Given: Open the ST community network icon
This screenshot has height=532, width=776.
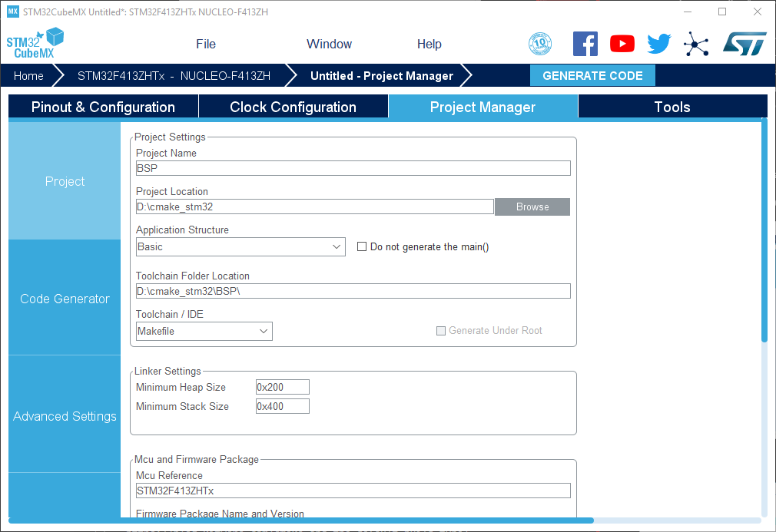Looking at the screenshot, I should coord(696,44).
